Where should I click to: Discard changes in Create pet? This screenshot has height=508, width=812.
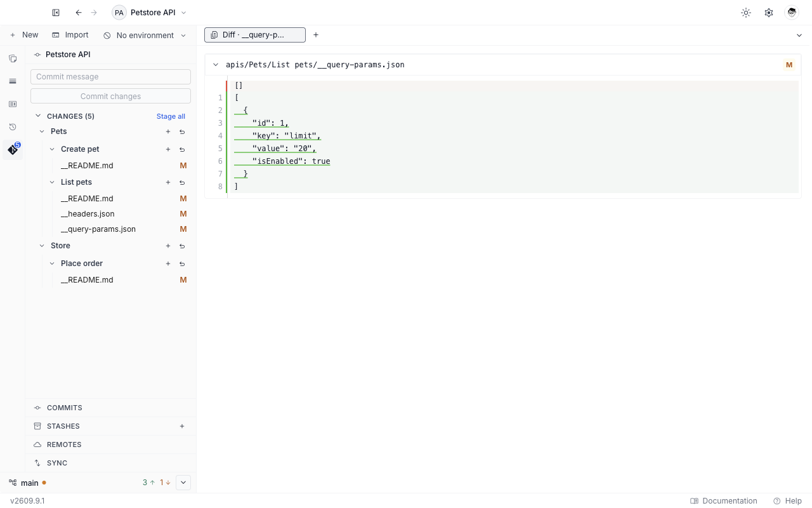(x=182, y=149)
